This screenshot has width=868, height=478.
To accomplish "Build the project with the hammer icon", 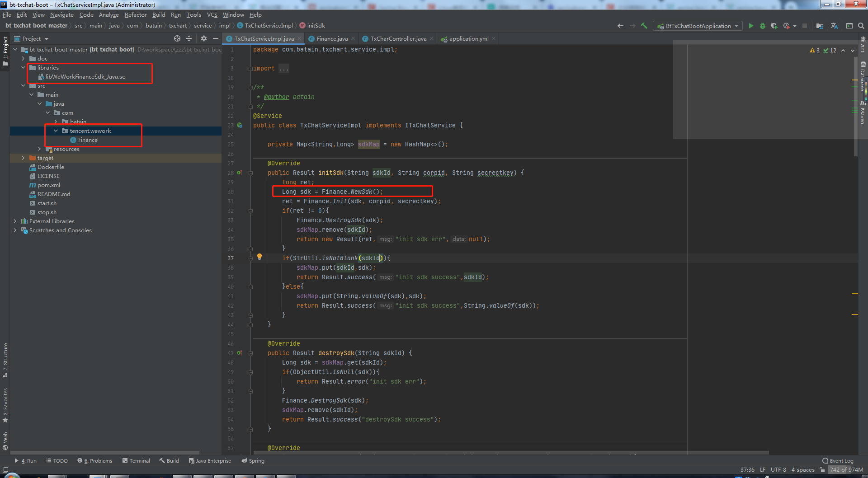I will (644, 26).
